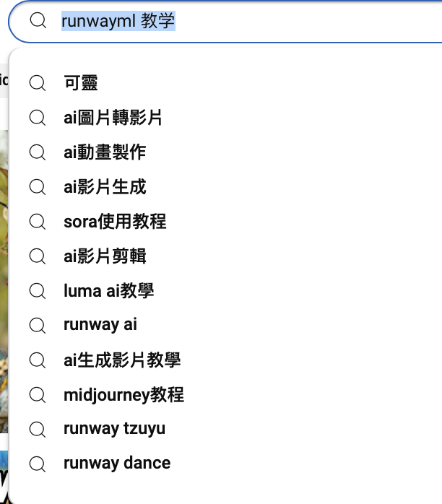The height and width of the screenshot is (504, 442).
Task: Click the magnifier icon beside ai圖片轉影片
Action: coord(38,118)
